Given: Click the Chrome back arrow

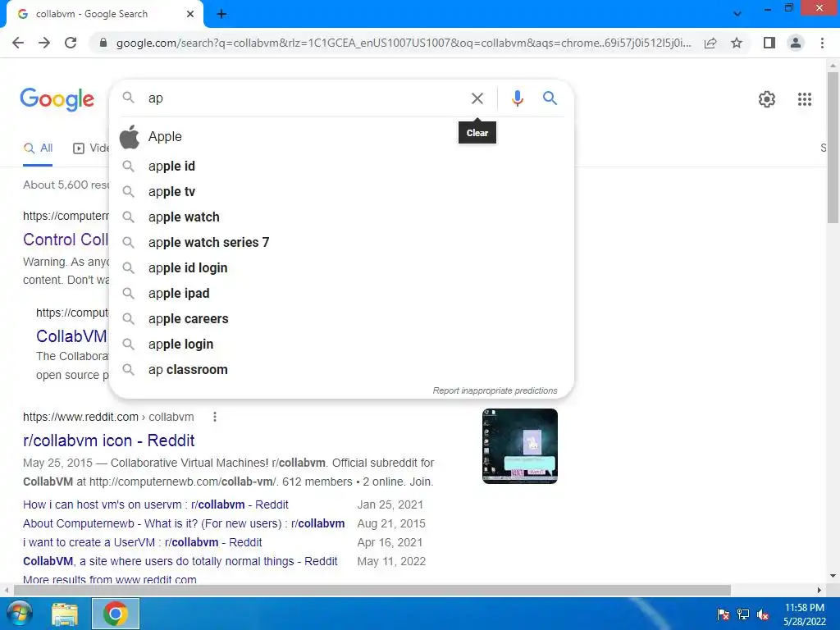Looking at the screenshot, I should (x=18, y=43).
